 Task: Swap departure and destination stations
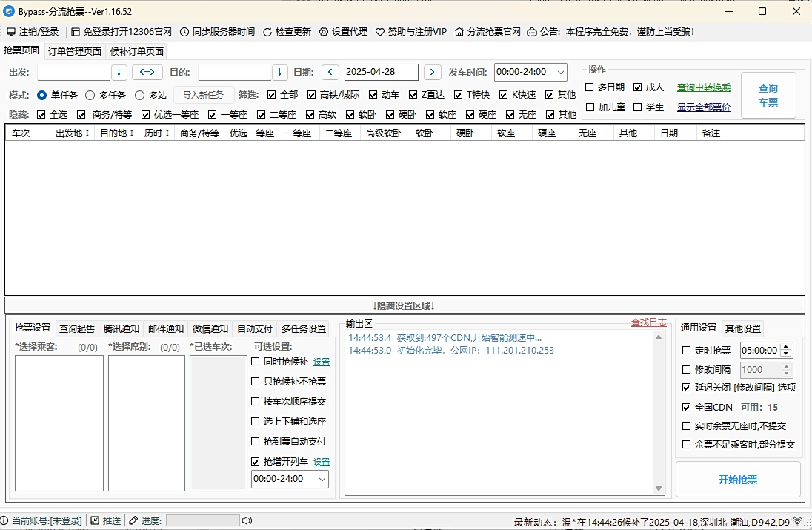pyautogui.click(x=147, y=72)
